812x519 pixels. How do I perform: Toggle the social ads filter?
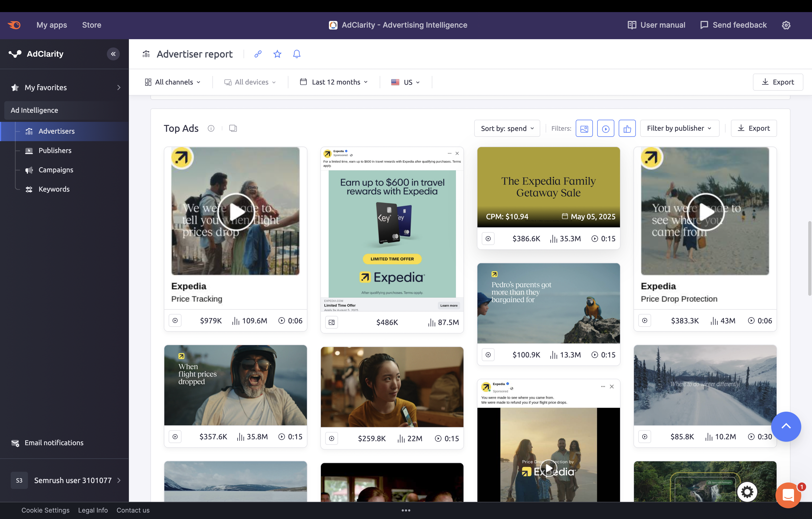click(x=627, y=128)
